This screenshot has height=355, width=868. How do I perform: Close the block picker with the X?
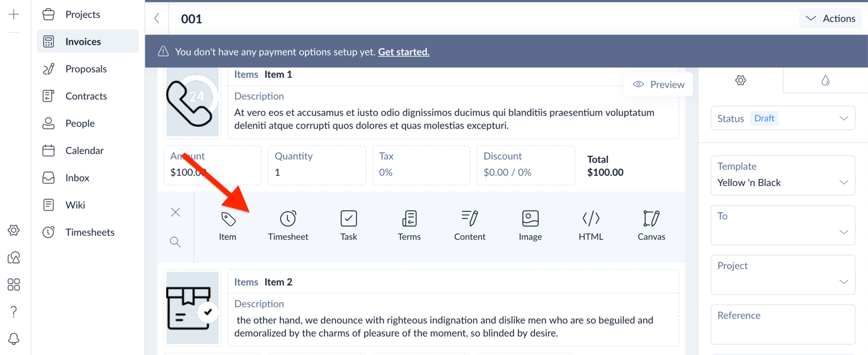coord(176,212)
